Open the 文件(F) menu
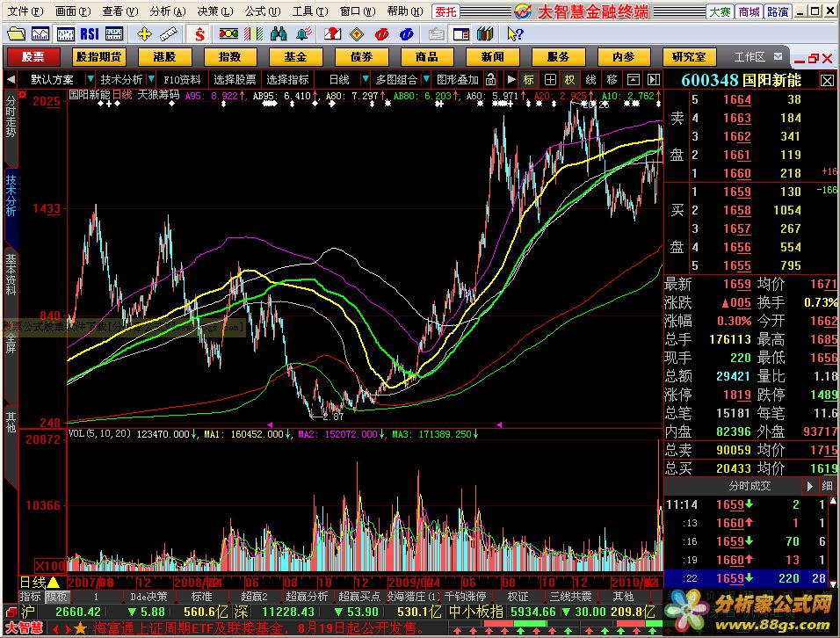This screenshot has width=840, height=638. coord(25,11)
